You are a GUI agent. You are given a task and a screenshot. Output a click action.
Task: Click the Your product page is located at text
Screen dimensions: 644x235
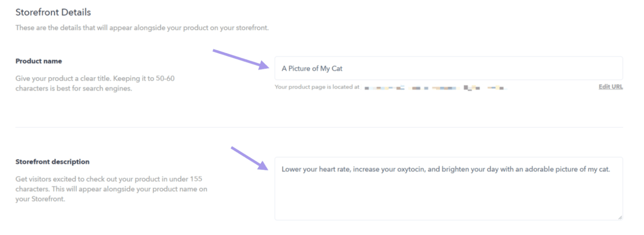click(x=318, y=87)
